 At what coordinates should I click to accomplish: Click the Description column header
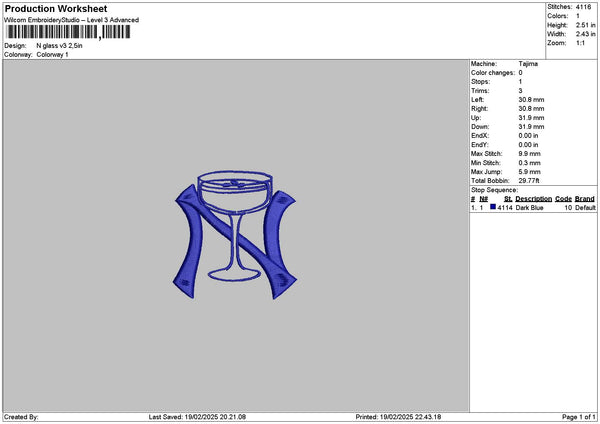pos(533,199)
